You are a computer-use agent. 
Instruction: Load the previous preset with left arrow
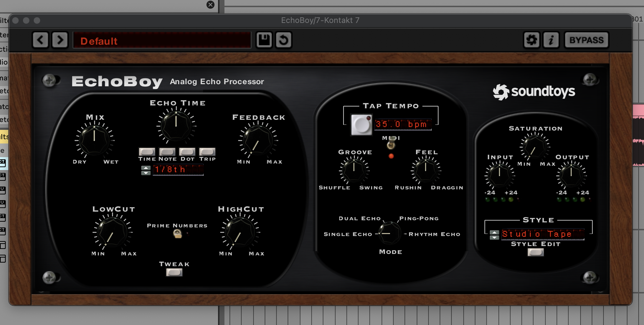(41, 40)
